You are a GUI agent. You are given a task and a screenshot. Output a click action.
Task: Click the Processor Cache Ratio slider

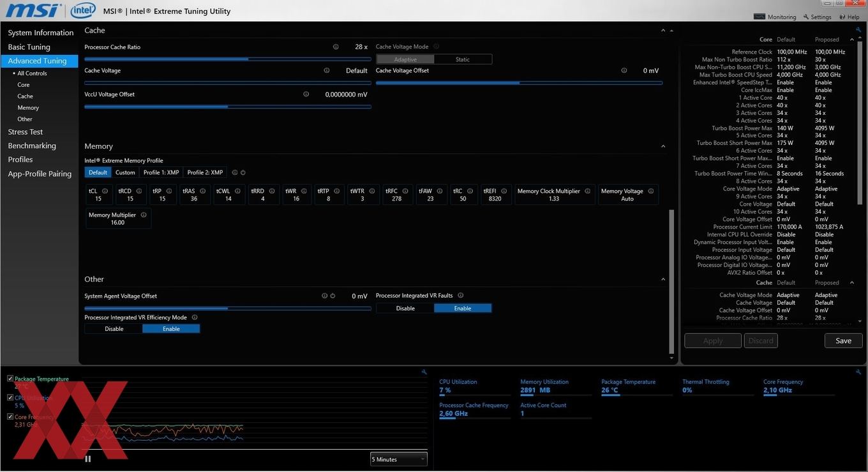(x=228, y=59)
